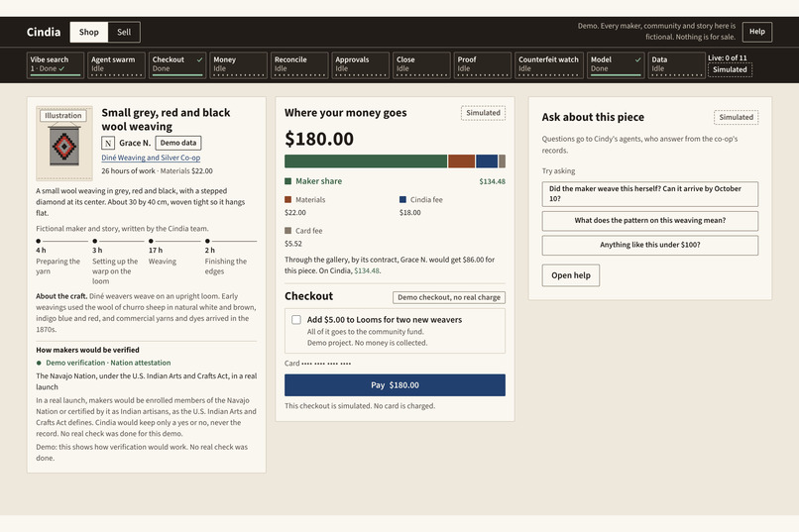Click the Open help button
This screenshot has width=799, height=532.
pos(571,275)
